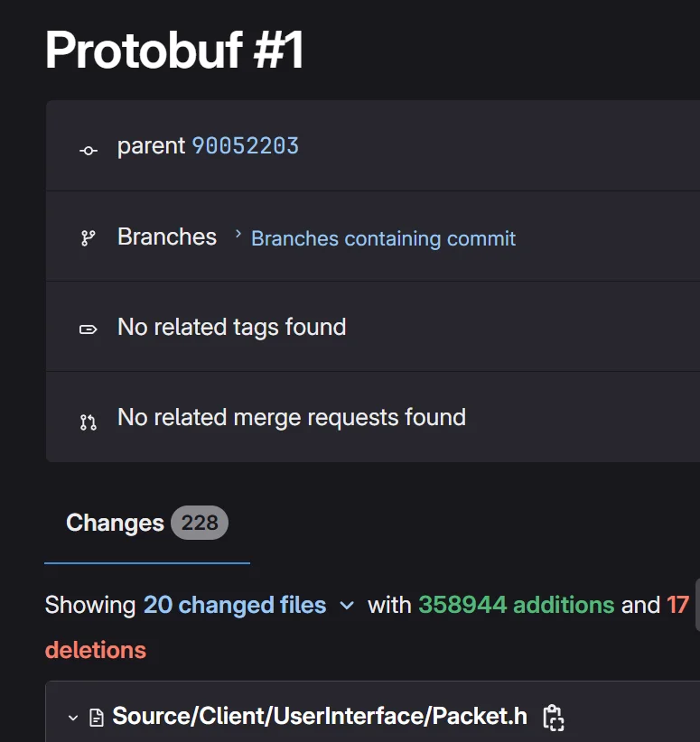Image resolution: width=700 pixels, height=742 pixels.
Task: Click the merge request icon
Action: coord(88,421)
